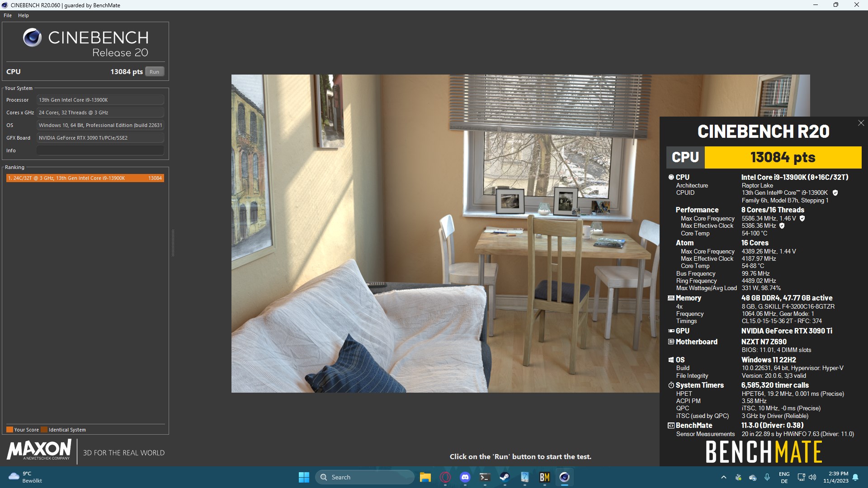Click the Your Score orange legend swatch
868x488 pixels.
coord(9,430)
